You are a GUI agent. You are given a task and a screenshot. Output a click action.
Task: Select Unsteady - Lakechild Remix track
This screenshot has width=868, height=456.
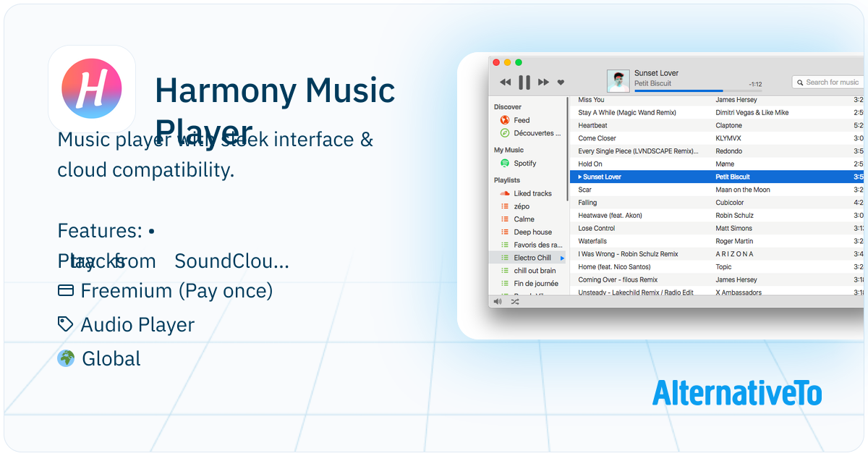pos(717,292)
